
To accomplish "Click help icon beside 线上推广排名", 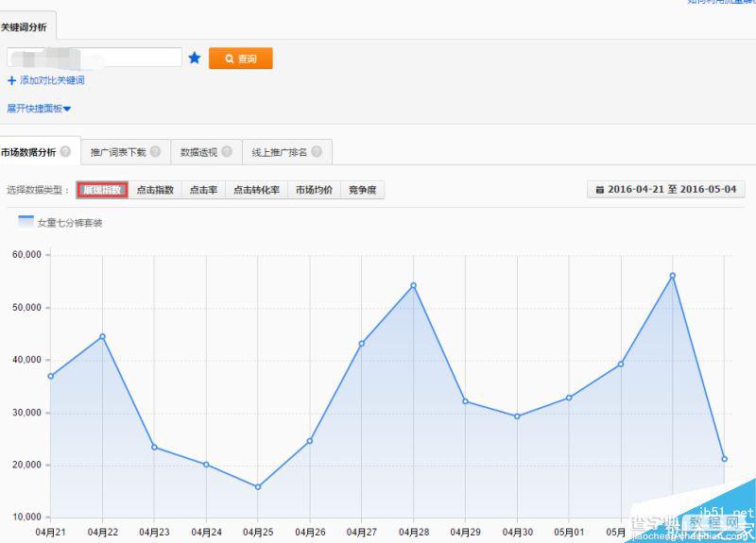I will coord(317,152).
